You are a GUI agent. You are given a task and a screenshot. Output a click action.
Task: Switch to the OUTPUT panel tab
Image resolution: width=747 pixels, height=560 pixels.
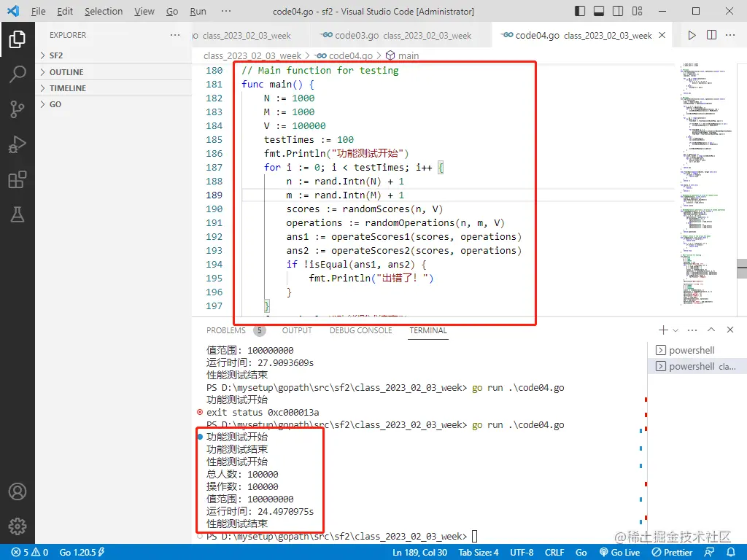(x=297, y=330)
